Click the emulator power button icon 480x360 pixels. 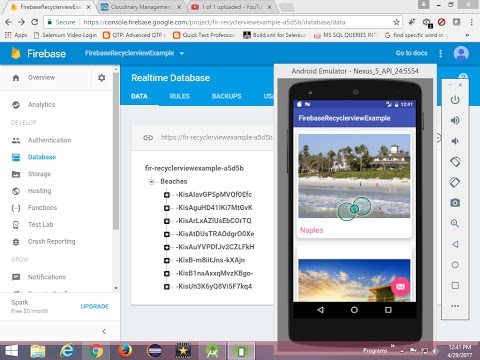coord(455,100)
